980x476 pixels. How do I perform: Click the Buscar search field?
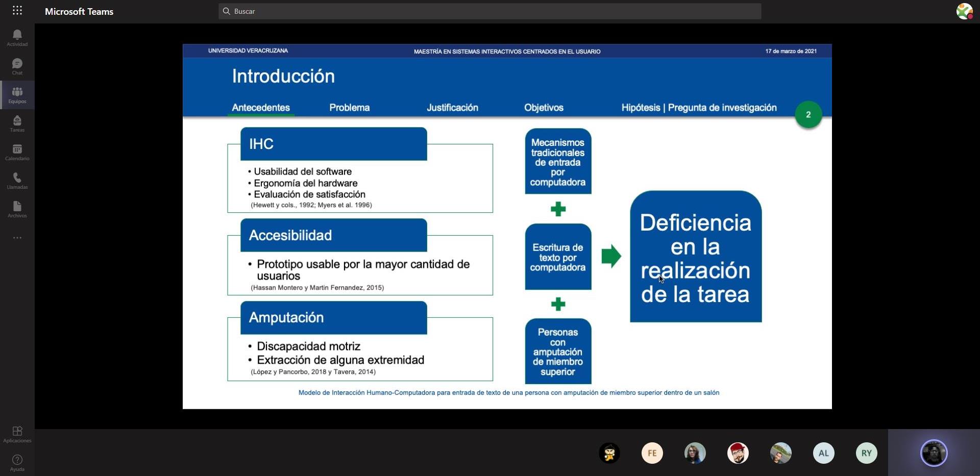[489, 11]
